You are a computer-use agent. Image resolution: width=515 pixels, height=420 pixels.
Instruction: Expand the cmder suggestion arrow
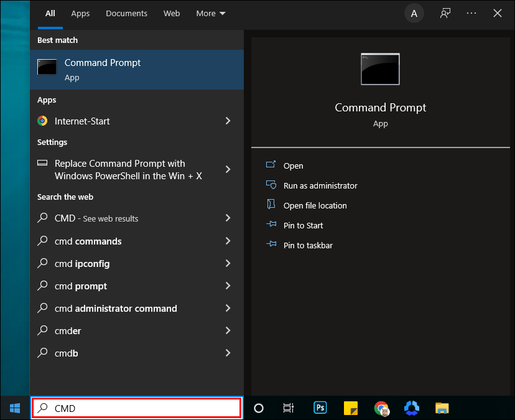228,330
